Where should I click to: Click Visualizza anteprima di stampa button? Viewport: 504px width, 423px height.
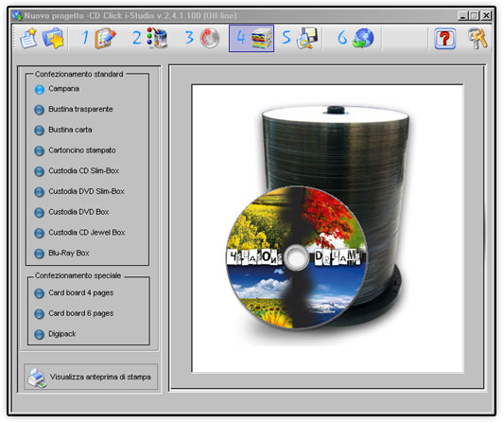[91, 378]
